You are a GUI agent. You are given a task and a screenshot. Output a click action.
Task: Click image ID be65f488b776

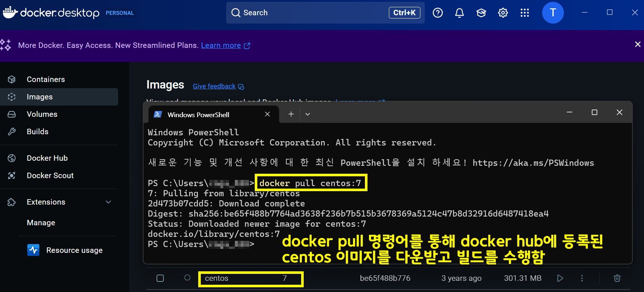point(385,278)
